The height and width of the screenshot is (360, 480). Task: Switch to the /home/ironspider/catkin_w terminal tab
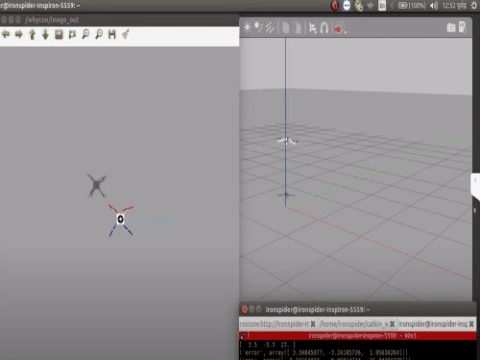354,324
